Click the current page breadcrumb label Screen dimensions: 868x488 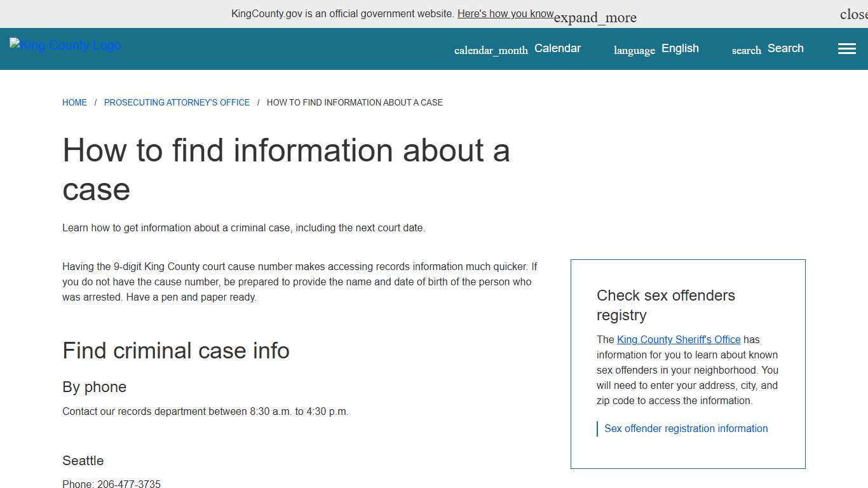click(355, 102)
